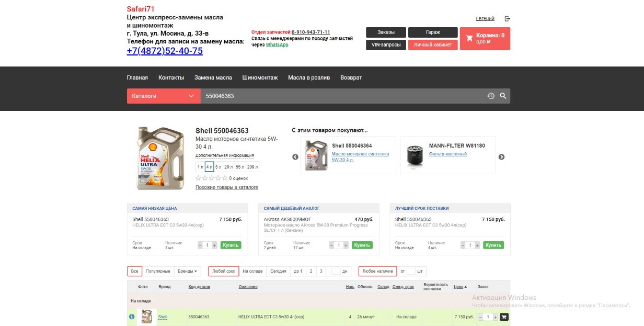Sort table by Описание column
The image size is (644, 326).
click(248, 287)
